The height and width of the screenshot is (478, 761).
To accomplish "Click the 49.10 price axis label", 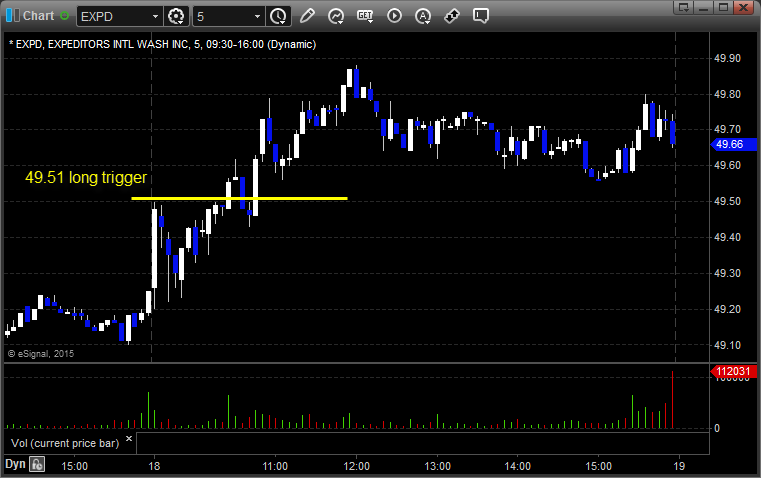I will (728, 345).
